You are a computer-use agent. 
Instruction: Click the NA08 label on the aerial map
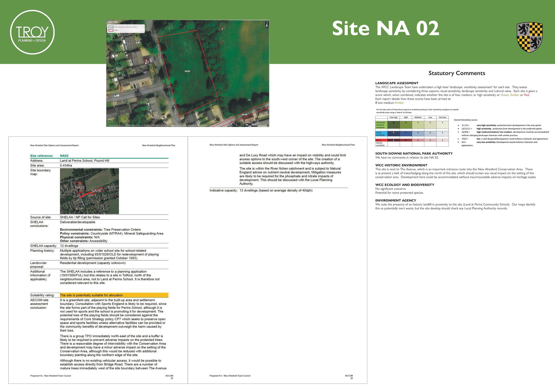coord(244,115)
